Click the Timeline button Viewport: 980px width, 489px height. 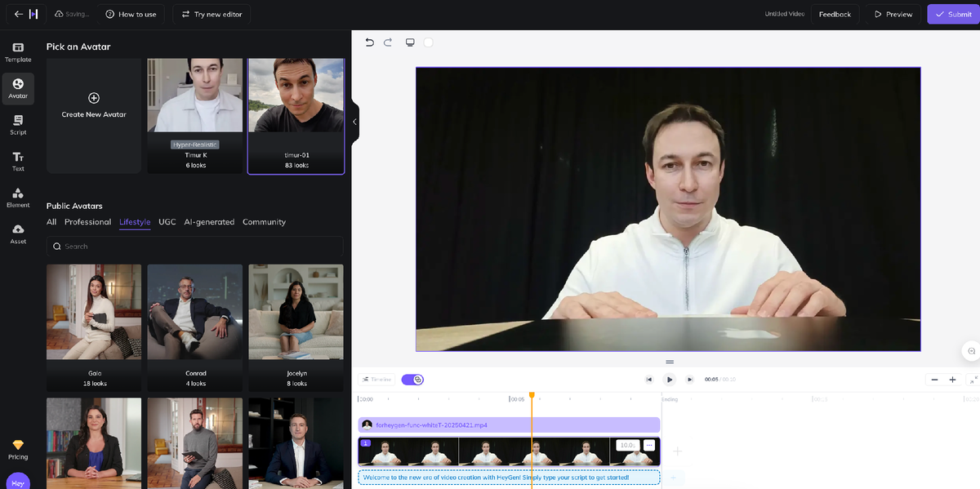coord(376,380)
